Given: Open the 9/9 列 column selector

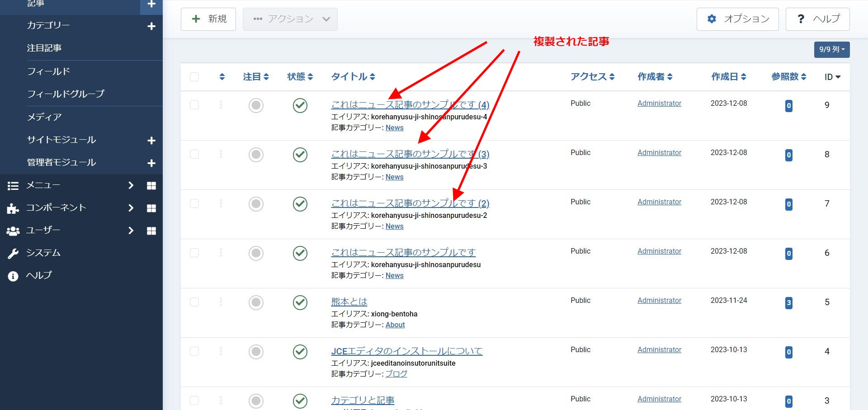Looking at the screenshot, I should [831, 49].
